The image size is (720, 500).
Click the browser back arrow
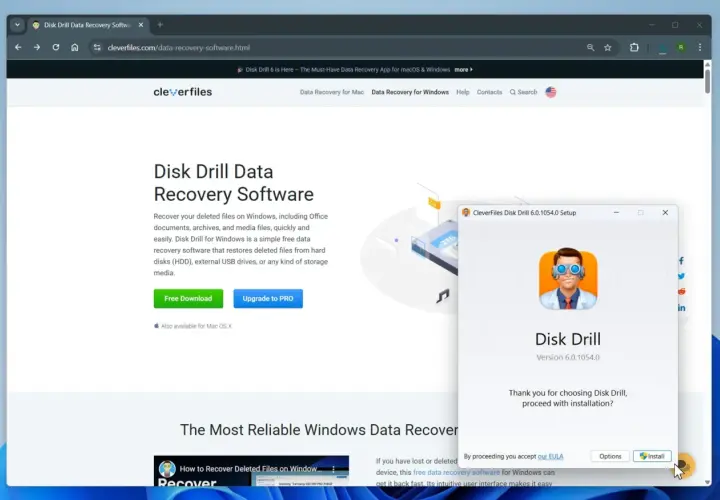[18, 47]
